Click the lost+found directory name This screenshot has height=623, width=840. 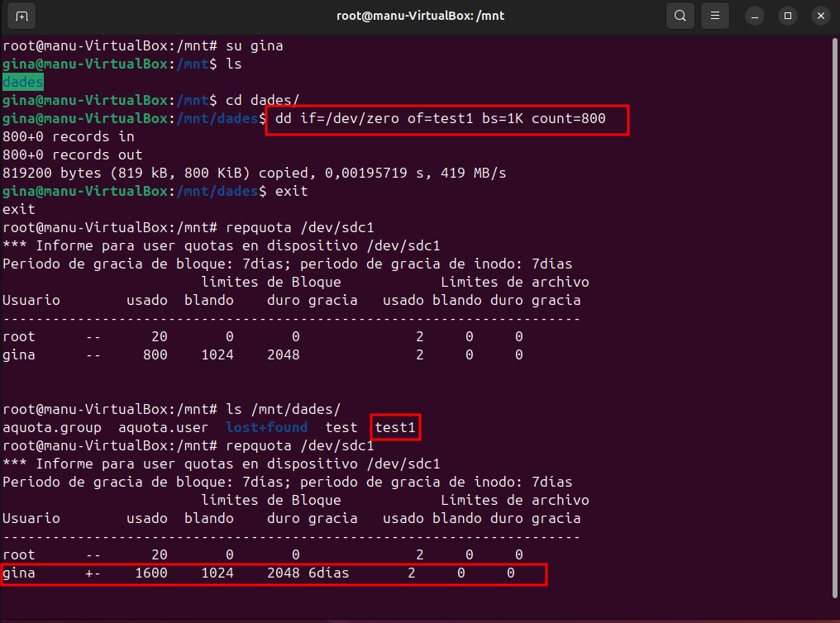(266, 427)
